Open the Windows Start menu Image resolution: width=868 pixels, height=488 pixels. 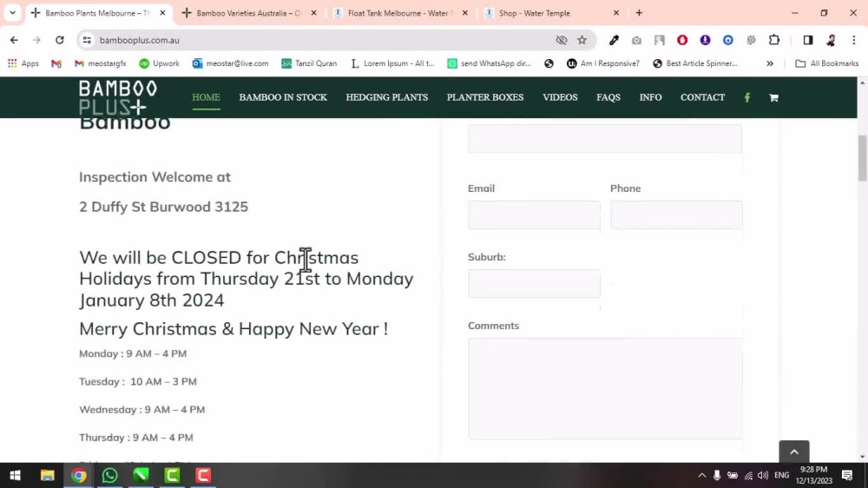point(16,475)
